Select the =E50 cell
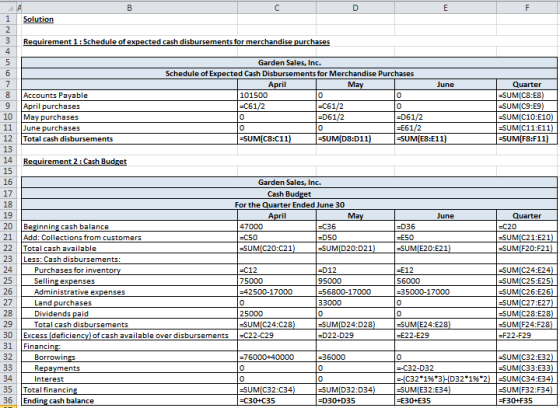 445,237
